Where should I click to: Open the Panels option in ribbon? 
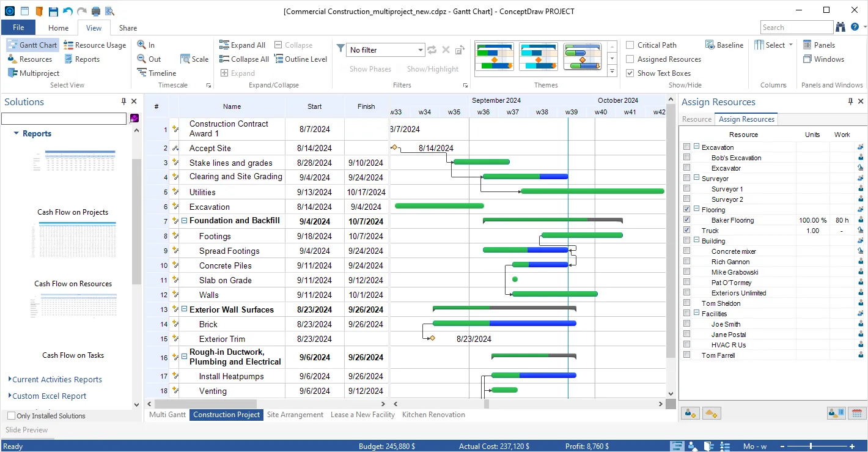click(x=818, y=45)
